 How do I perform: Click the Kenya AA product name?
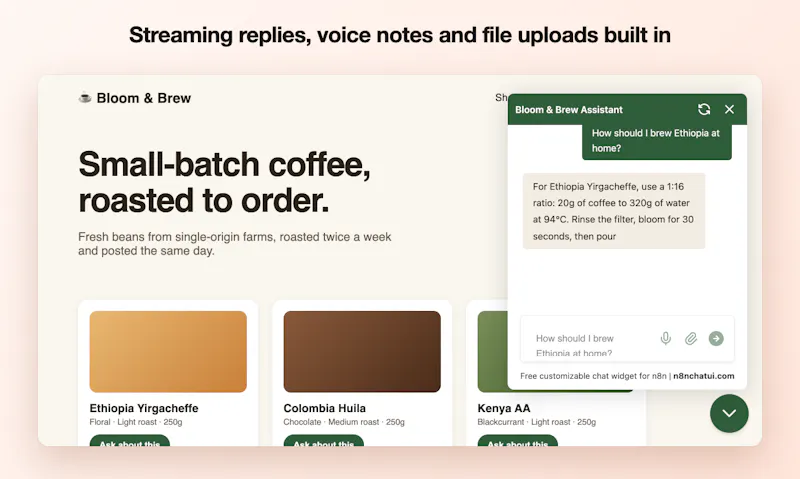click(x=504, y=408)
